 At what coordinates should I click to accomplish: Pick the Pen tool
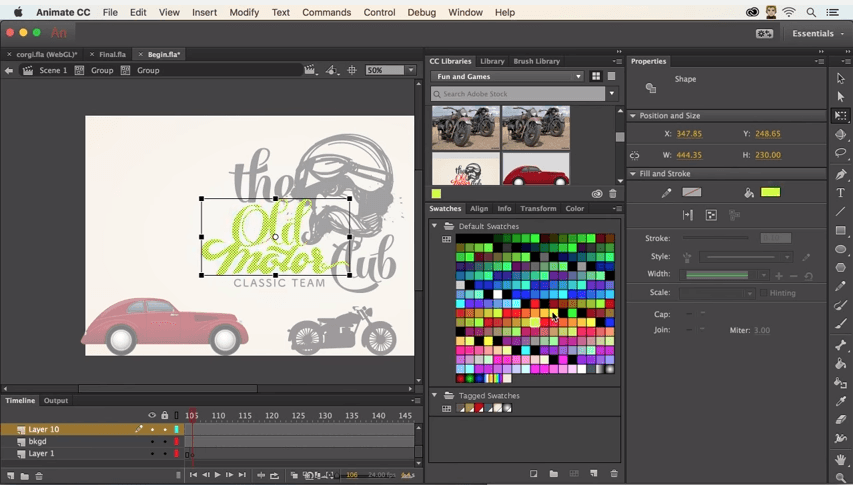(841, 174)
